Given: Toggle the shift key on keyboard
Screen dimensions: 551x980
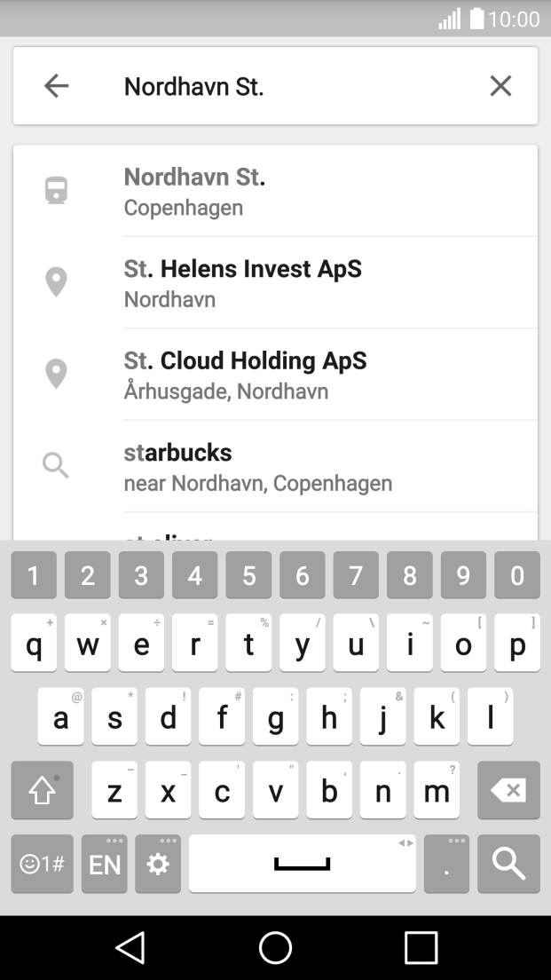Looking at the screenshot, I should pos(42,790).
